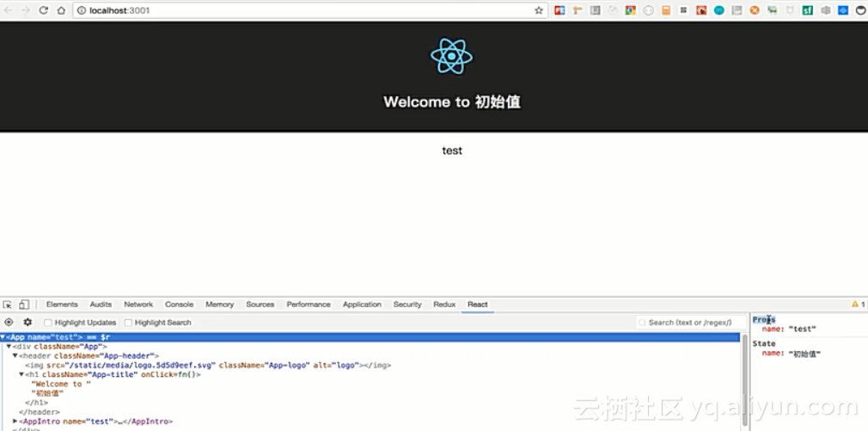Expand the AppIntro component node
The image size is (868, 431).
[15, 421]
